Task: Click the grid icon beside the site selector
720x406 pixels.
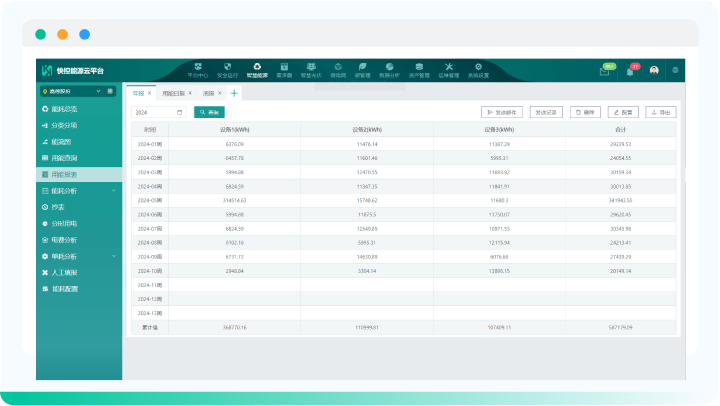Action: click(x=110, y=91)
